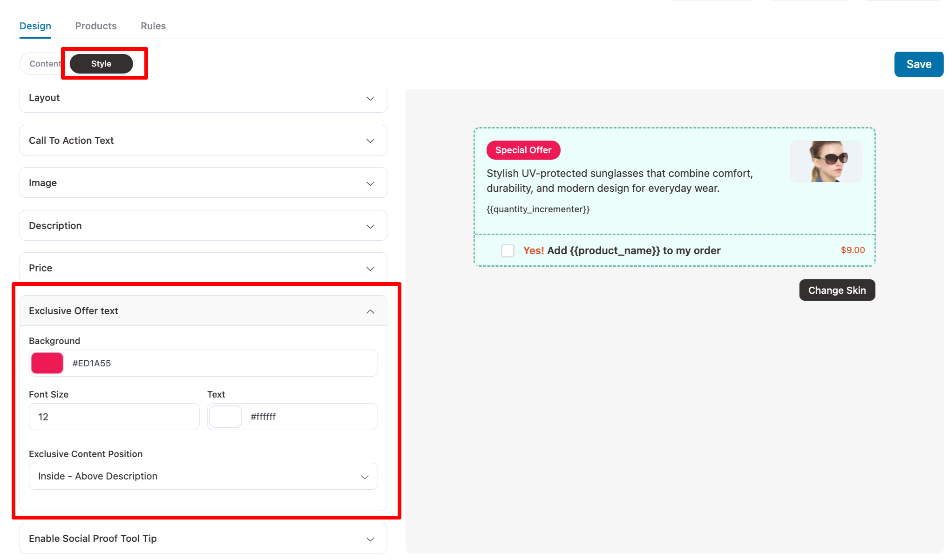Check the add product to order checkbox

(x=508, y=250)
